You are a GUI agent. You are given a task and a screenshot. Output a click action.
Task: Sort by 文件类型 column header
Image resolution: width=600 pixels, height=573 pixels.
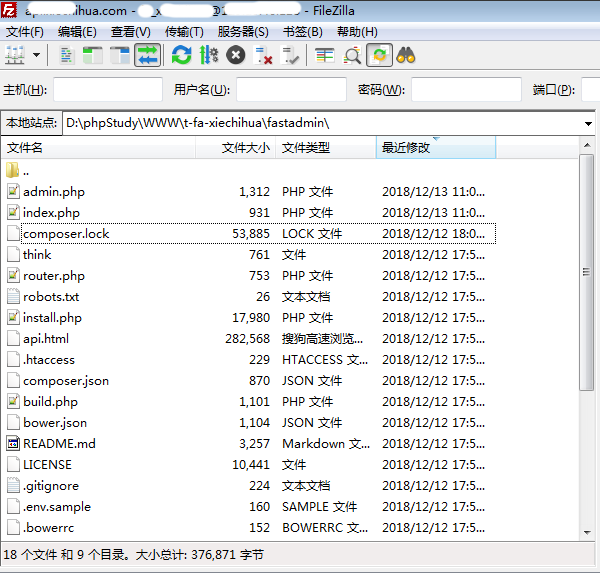click(x=326, y=147)
